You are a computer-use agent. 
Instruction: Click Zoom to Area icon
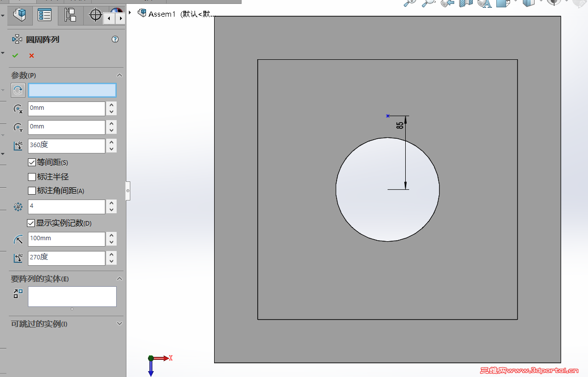[429, 2]
